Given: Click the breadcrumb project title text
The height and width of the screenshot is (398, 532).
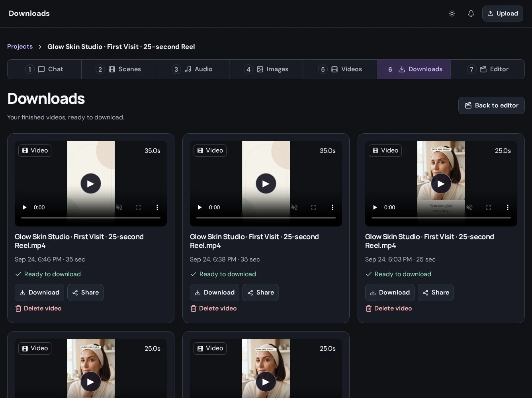Looking at the screenshot, I should (x=121, y=47).
